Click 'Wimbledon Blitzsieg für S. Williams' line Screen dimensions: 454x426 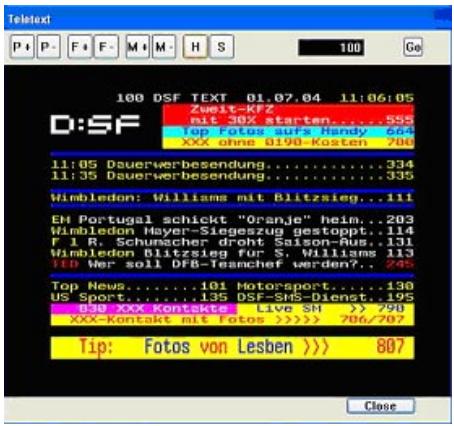pos(232,253)
